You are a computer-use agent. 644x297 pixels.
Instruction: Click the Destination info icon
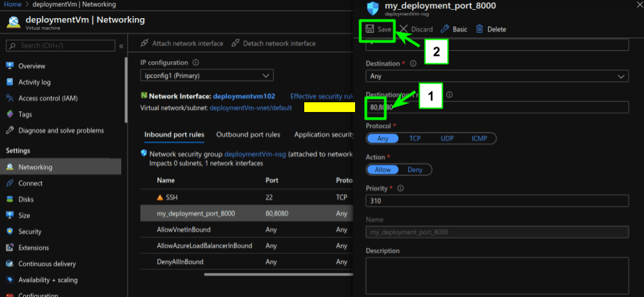[413, 63]
